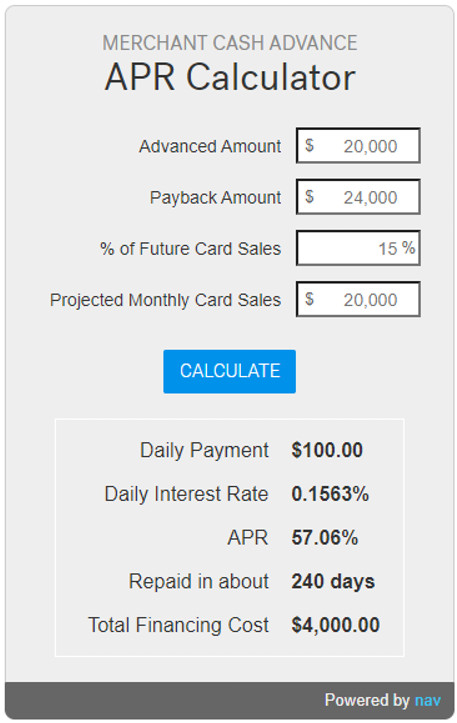
Task: Click the dollar sign in Advanced Amount
Action: click(309, 146)
